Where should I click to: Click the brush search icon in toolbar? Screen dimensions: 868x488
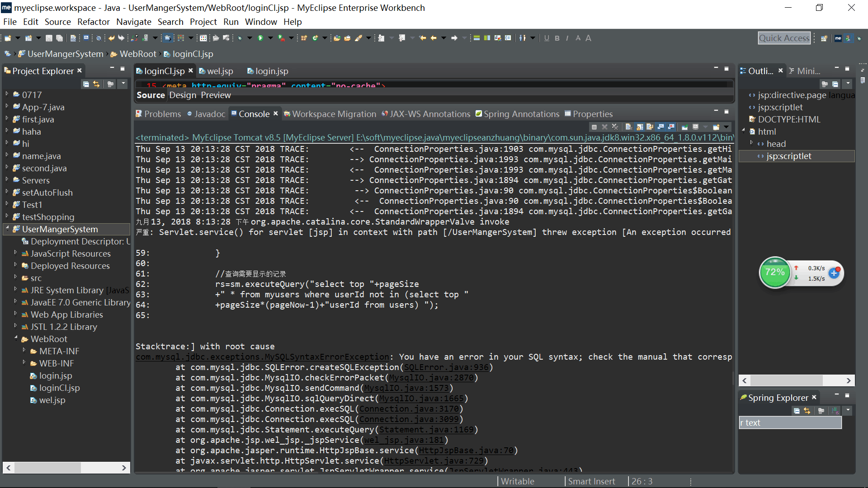[359, 38]
